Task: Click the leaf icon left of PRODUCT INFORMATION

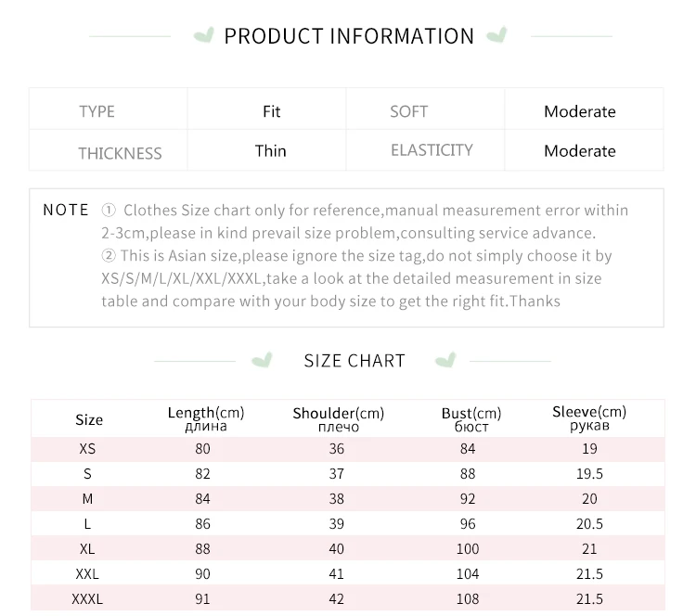Action: (204, 35)
